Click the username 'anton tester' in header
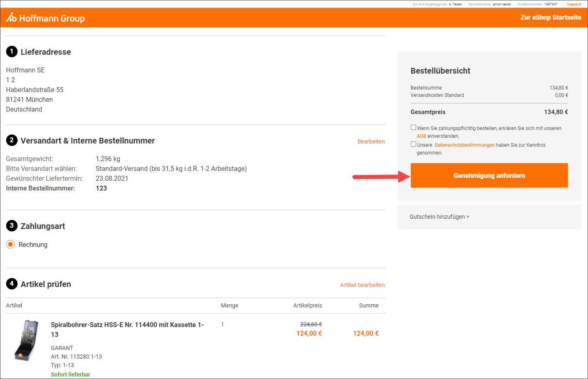Image resolution: width=588 pixels, height=379 pixels. click(x=502, y=4)
